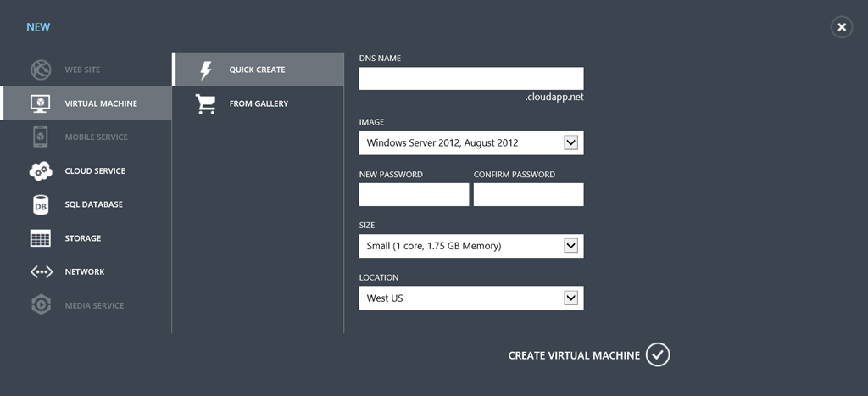Click the NEW heading text
This screenshot has width=868, height=396.
38,27
